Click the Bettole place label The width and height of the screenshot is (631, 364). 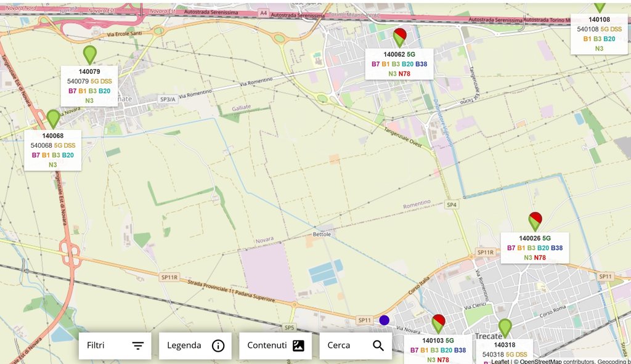pos(322,234)
